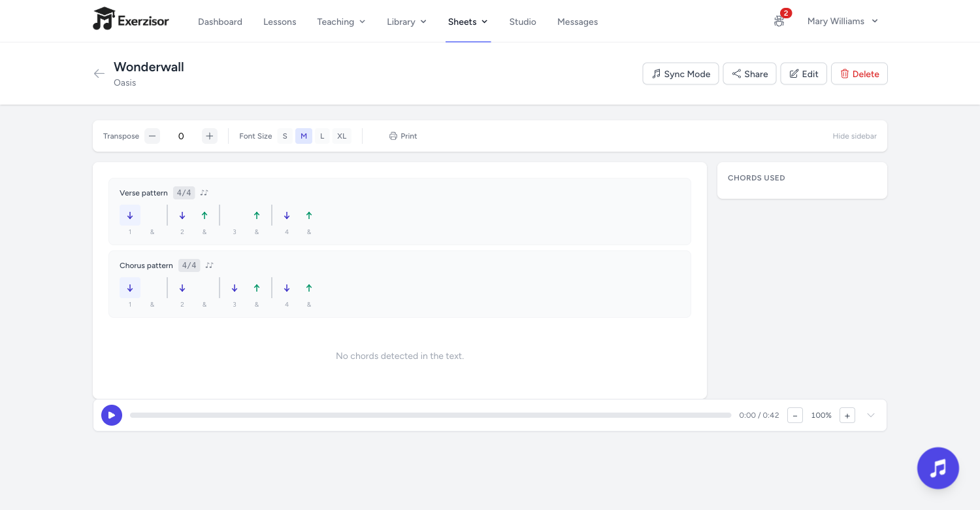
Task: Decrease transpose with minus button
Action: 152,136
